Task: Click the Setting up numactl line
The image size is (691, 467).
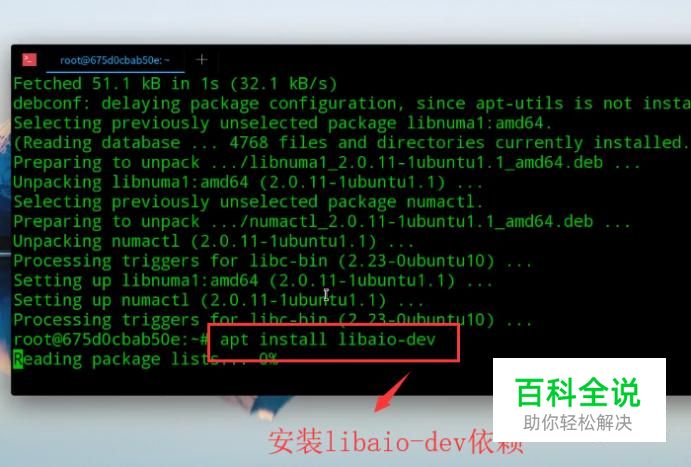Action: 218,300
